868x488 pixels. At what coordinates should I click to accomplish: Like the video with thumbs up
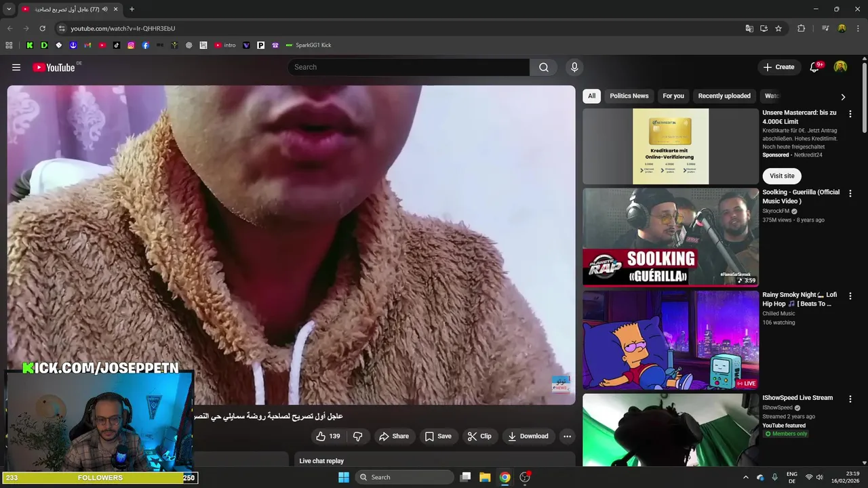pyautogui.click(x=328, y=436)
